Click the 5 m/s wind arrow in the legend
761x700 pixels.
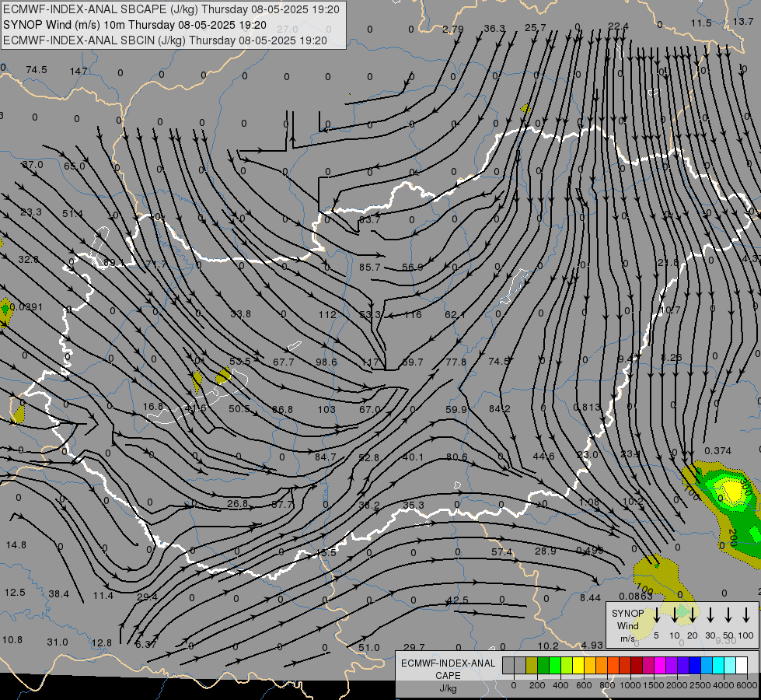656,615
